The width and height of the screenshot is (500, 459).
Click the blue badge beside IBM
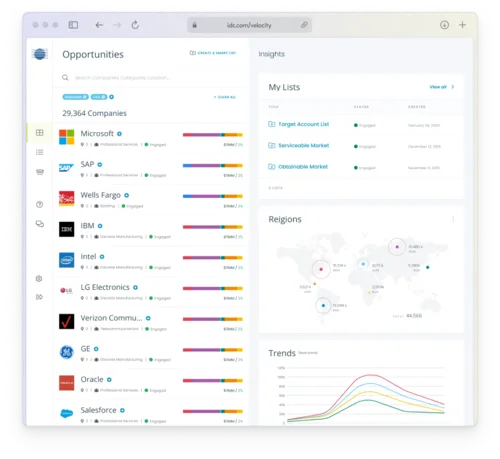pyautogui.click(x=100, y=226)
